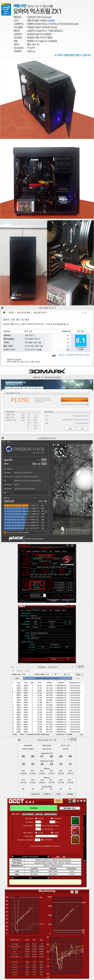The image size is (94, 980).
Task: Click the Load button in 3DMark 11
Action: 70,428
